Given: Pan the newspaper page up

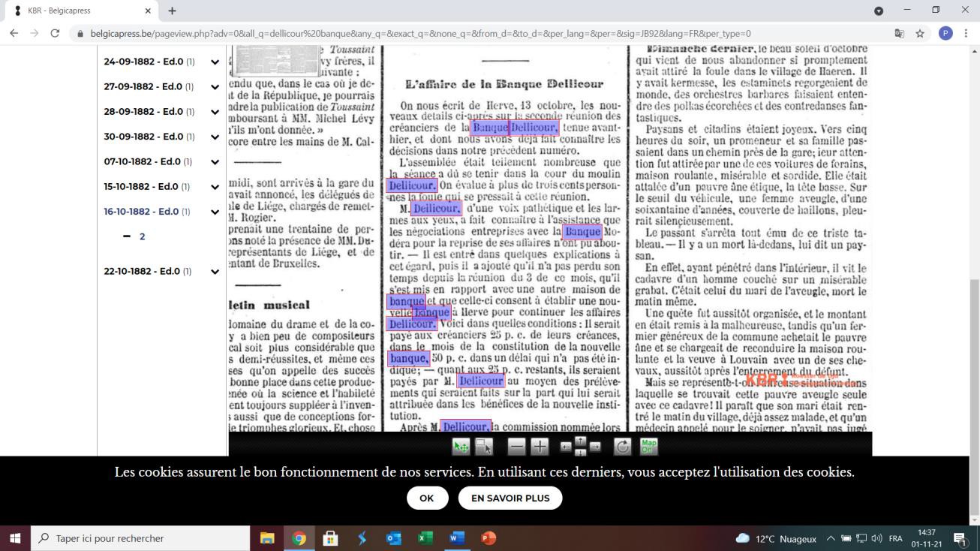Looking at the screenshot, I should (x=580, y=440).
